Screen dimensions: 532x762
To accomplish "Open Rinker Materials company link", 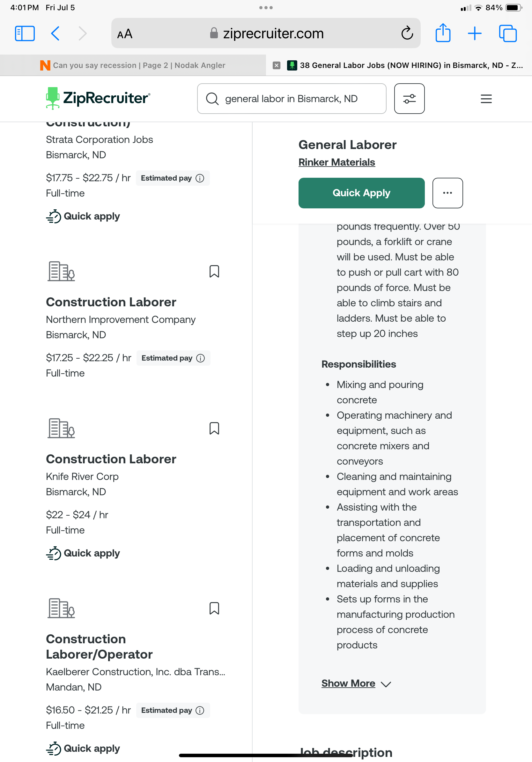I will click(336, 162).
